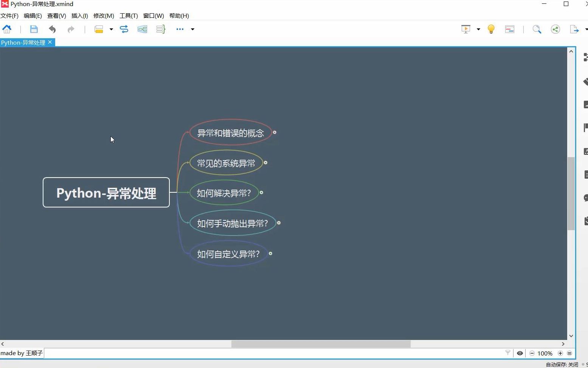Open the 修改(M) menu
The height and width of the screenshot is (368, 588).
104,16
